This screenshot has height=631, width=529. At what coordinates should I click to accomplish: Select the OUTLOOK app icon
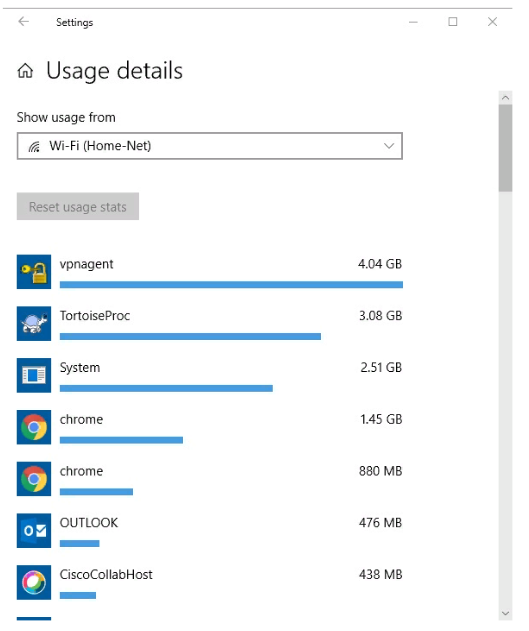34,531
